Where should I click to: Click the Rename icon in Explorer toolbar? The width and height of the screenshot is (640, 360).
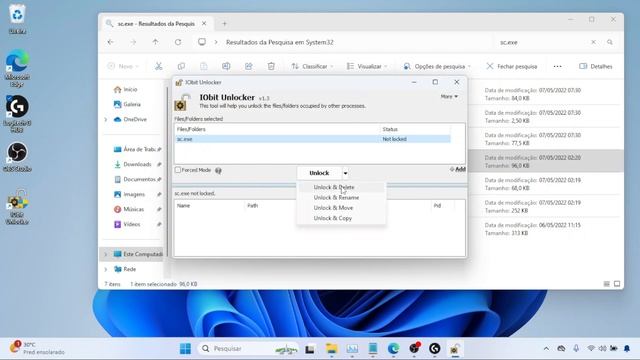(x=226, y=66)
